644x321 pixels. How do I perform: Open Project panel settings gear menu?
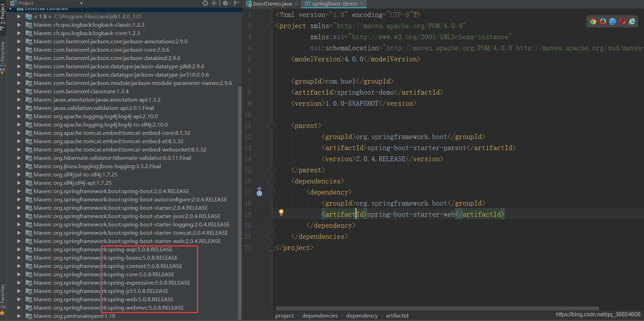pos(226,3)
